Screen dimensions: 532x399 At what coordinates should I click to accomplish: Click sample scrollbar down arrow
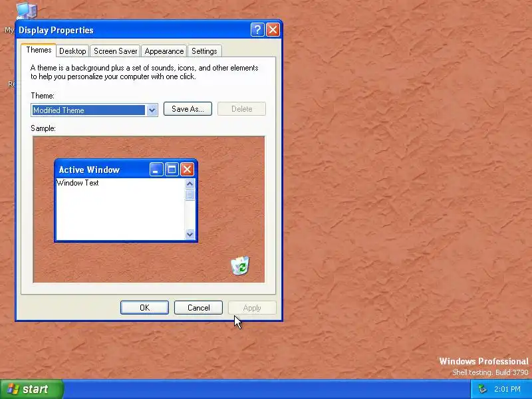tap(190, 234)
